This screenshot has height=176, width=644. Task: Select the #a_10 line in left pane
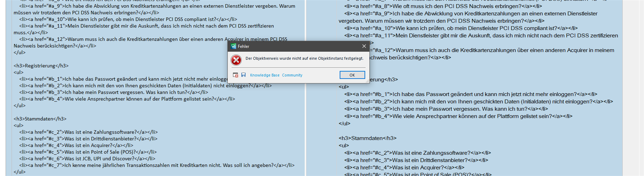tap(128, 19)
